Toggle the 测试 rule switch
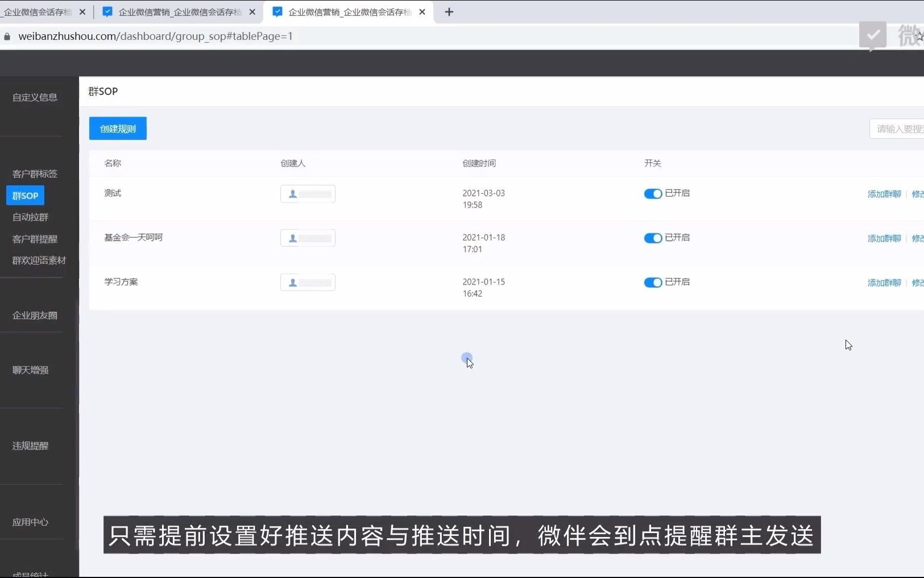The width and height of the screenshot is (924, 578). (x=653, y=193)
